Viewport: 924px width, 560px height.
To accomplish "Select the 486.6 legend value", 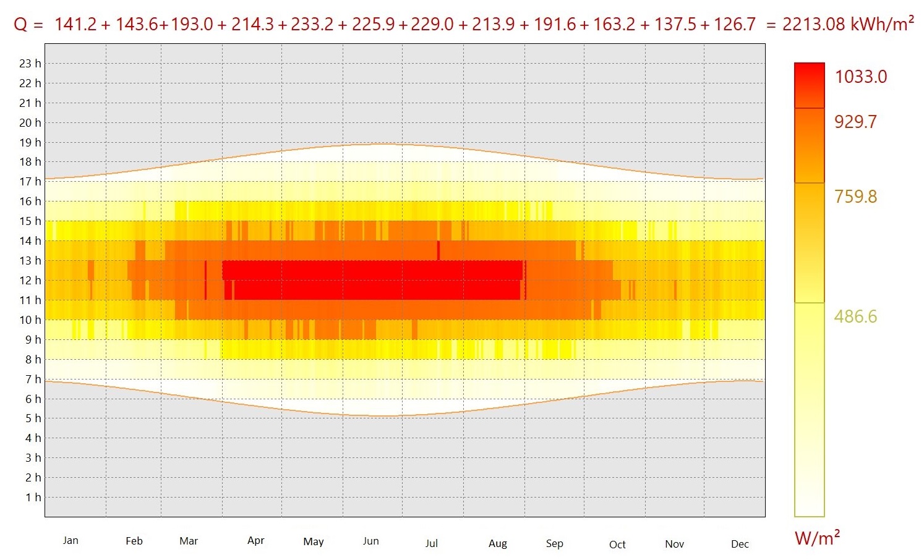I will point(856,316).
